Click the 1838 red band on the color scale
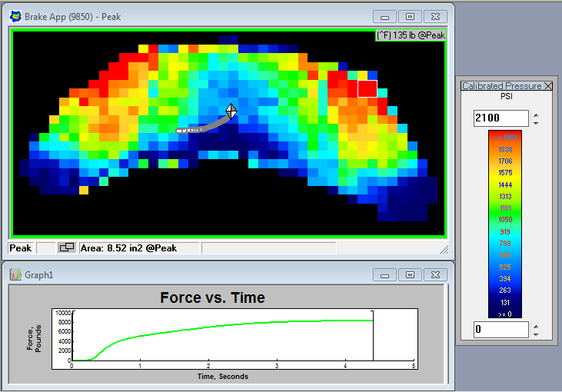Image resolution: width=562 pixels, height=392 pixels. click(505, 149)
